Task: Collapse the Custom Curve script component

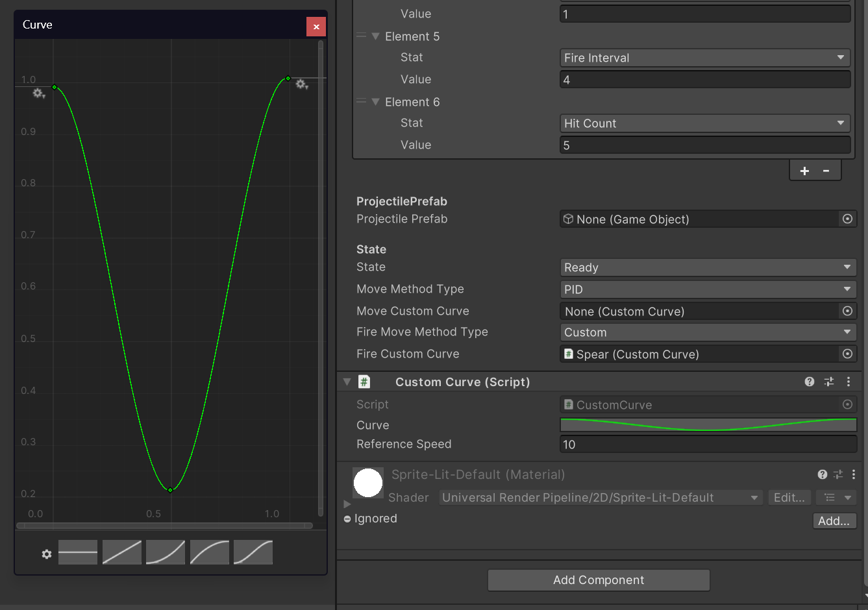Action: 347,382
